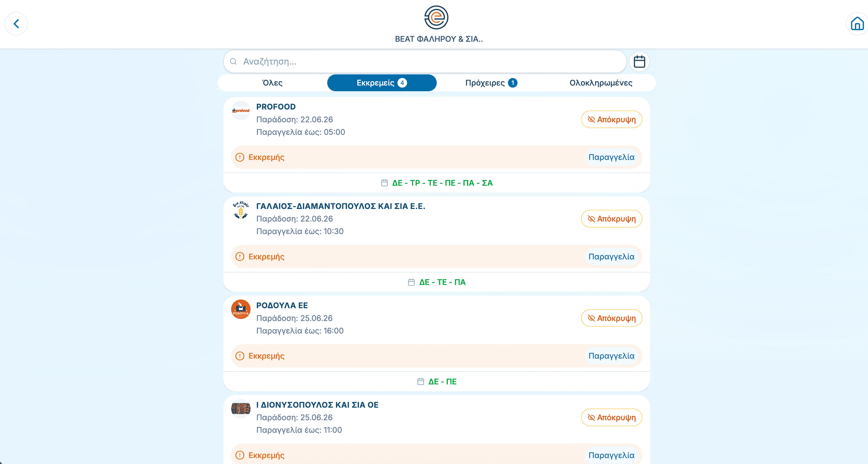Viewport: 868px width, 464px height.
Task: Click ΡΟΔΟΥΛΑ ΕΕ's Εκκρεμής status label
Action: [x=266, y=356]
